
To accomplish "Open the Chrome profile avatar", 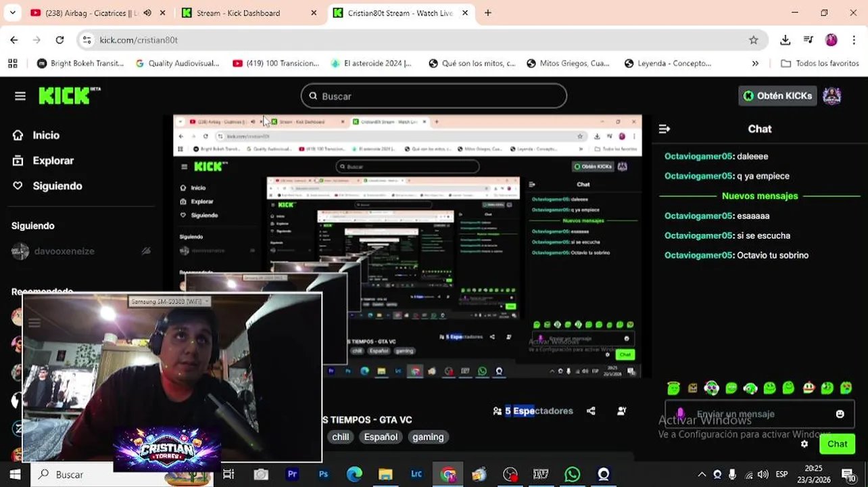I will (831, 40).
